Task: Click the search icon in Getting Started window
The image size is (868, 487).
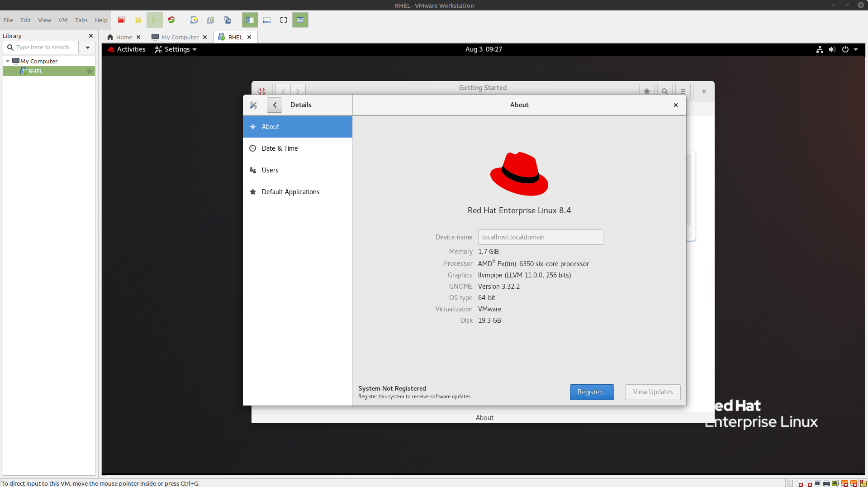Action: 664,91
